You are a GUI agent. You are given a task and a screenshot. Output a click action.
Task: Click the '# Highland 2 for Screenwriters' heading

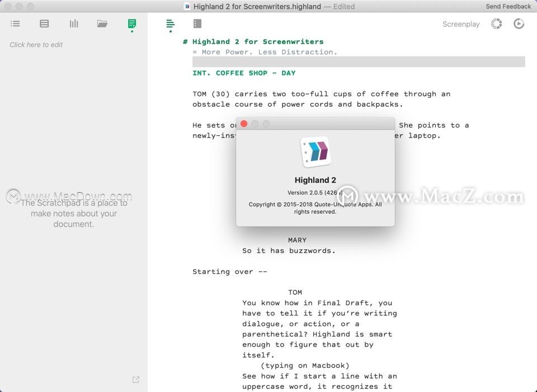pyautogui.click(x=253, y=42)
